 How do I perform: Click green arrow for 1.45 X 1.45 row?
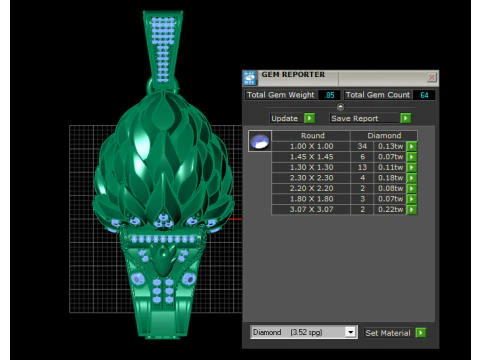412,157
